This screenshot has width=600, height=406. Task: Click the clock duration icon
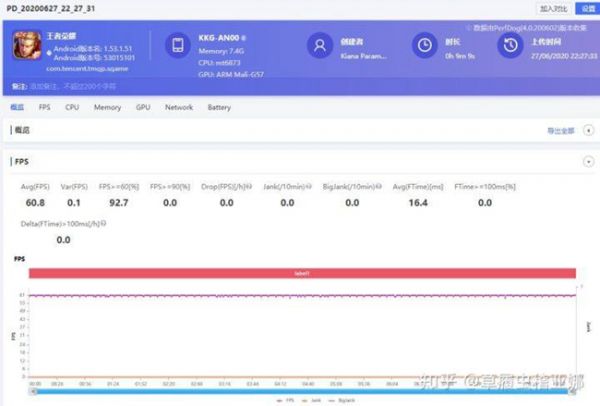pos(425,45)
